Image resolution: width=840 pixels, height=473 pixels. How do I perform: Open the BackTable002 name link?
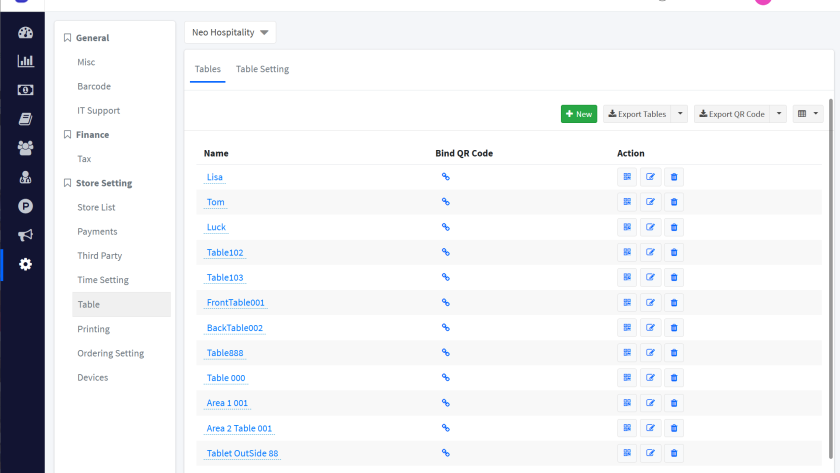tap(234, 328)
